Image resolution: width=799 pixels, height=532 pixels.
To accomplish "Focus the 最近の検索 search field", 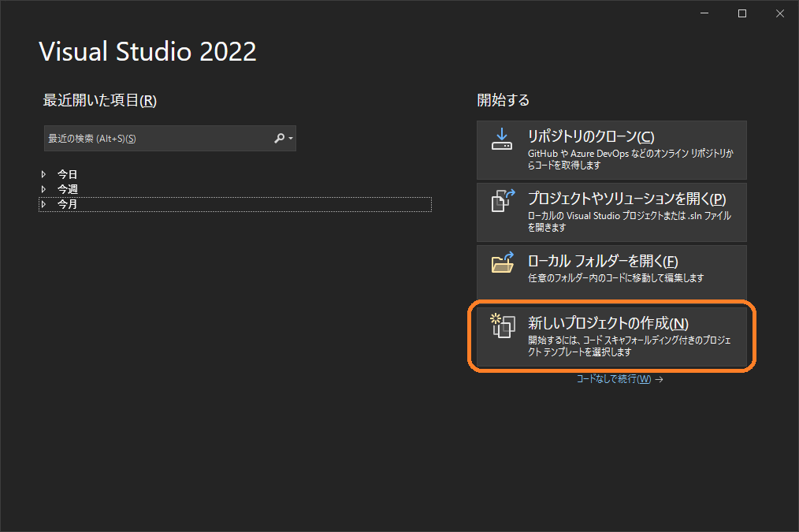I will pyautogui.click(x=169, y=138).
